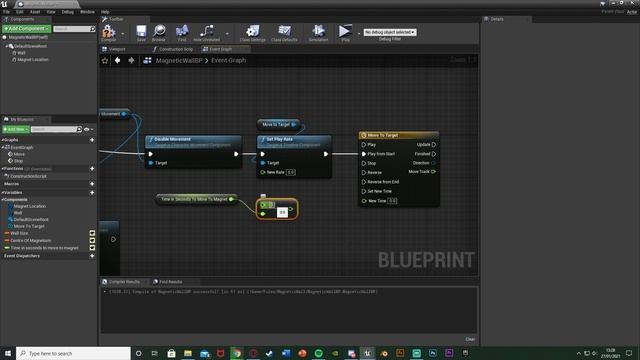
Task: Open Spotify from the Windows taskbar
Action: coord(318,353)
